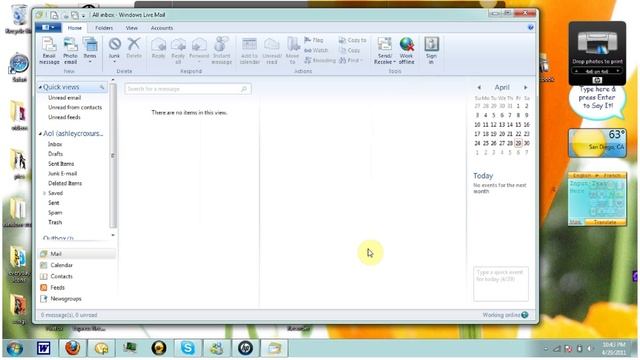
Task: Click the Working online status icon
Action: (525, 315)
